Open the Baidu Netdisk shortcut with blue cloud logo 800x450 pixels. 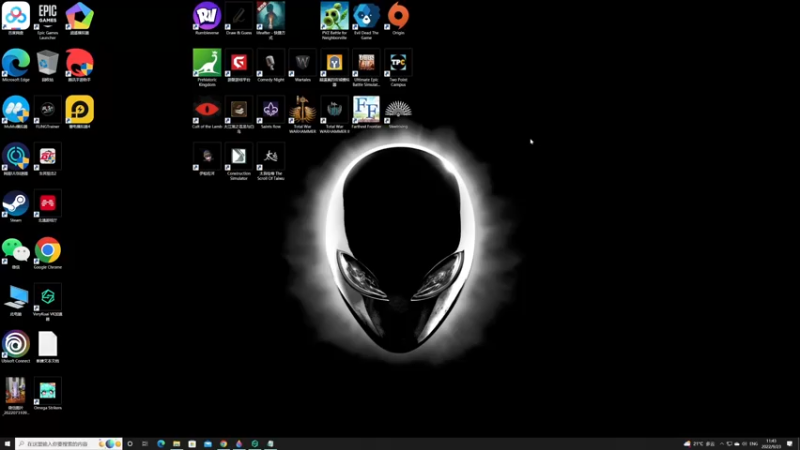click(x=16, y=17)
